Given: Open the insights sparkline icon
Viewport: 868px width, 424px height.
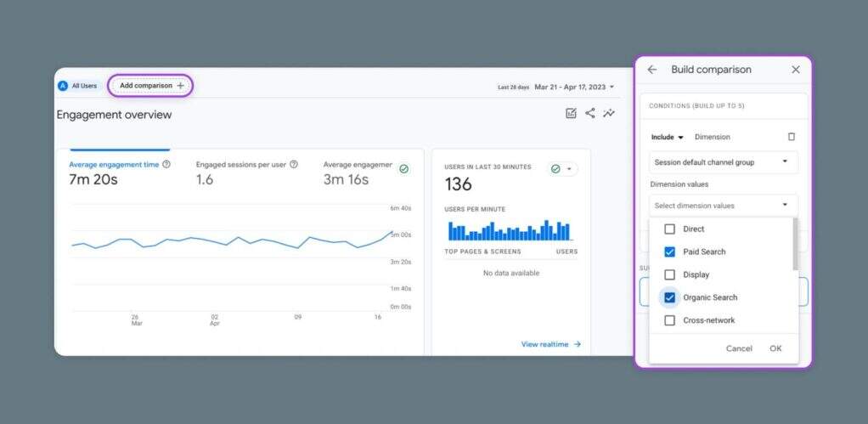Looking at the screenshot, I should [x=609, y=113].
